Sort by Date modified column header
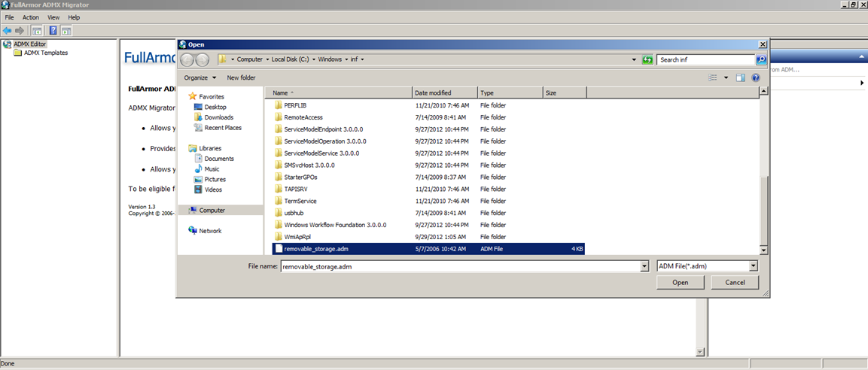The height and width of the screenshot is (370, 868). (x=445, y=93)
